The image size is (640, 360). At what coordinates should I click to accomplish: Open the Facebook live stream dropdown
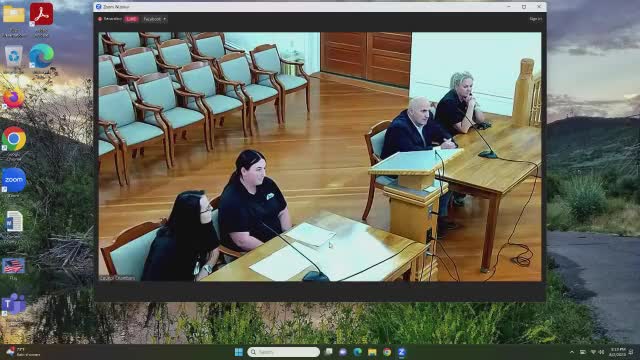tap(154, 19)
